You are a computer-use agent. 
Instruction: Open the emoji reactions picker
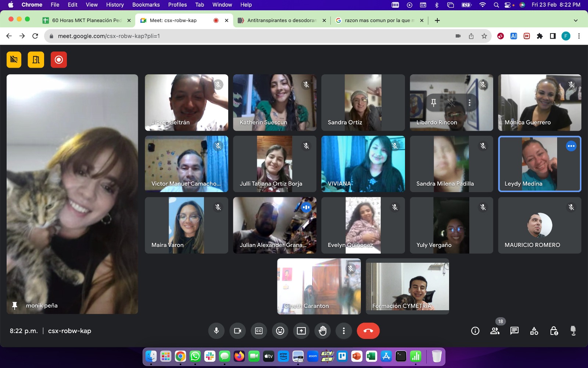(280, 331)
